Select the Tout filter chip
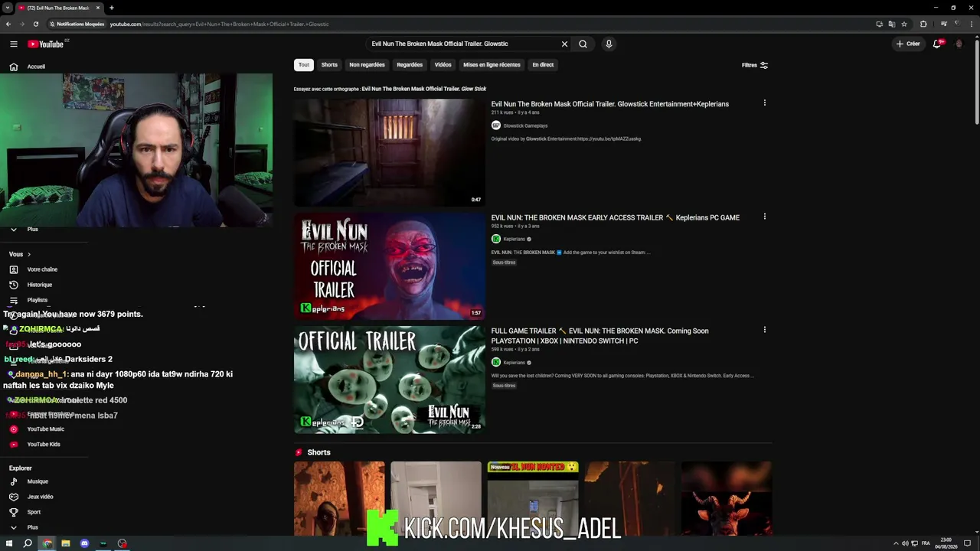The image size is (980, 551). click(304, 65)
